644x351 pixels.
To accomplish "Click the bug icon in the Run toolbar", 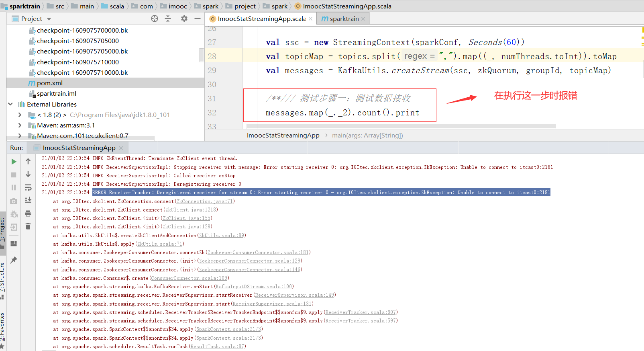I will point(14,214).
